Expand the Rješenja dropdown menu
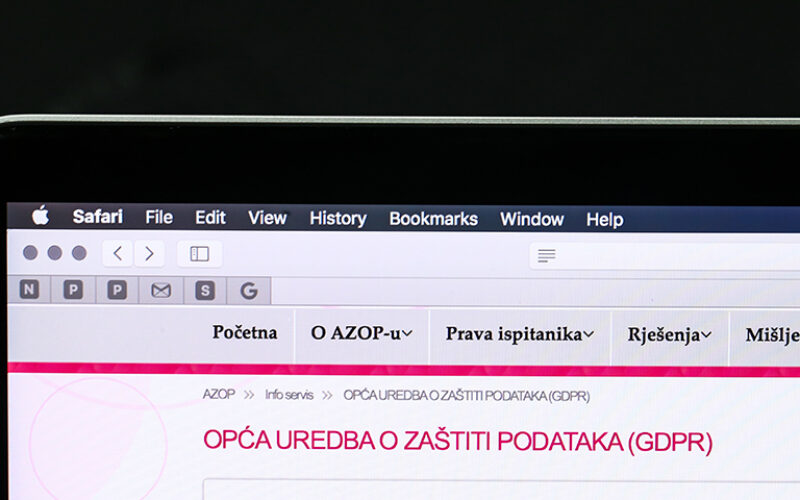The height and width of the screenshot is (500, 800). pos(669,335)
